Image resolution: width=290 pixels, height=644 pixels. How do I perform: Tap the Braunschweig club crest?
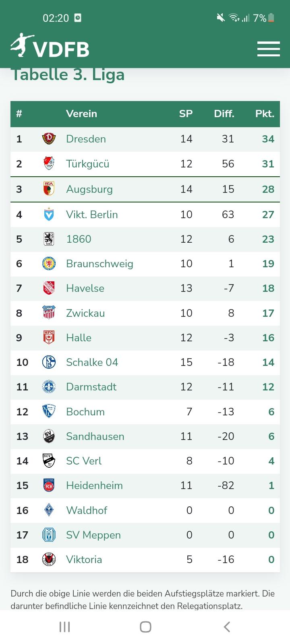tap(49, 264)
